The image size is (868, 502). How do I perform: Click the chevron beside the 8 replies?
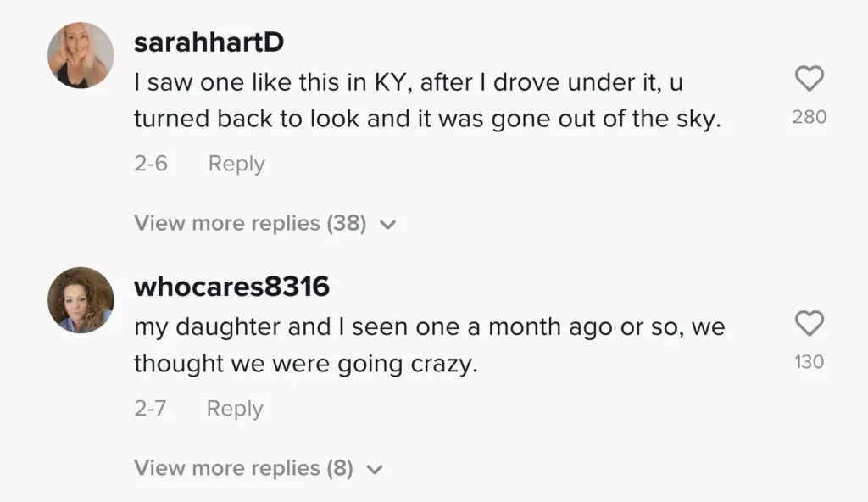point(375,470)
